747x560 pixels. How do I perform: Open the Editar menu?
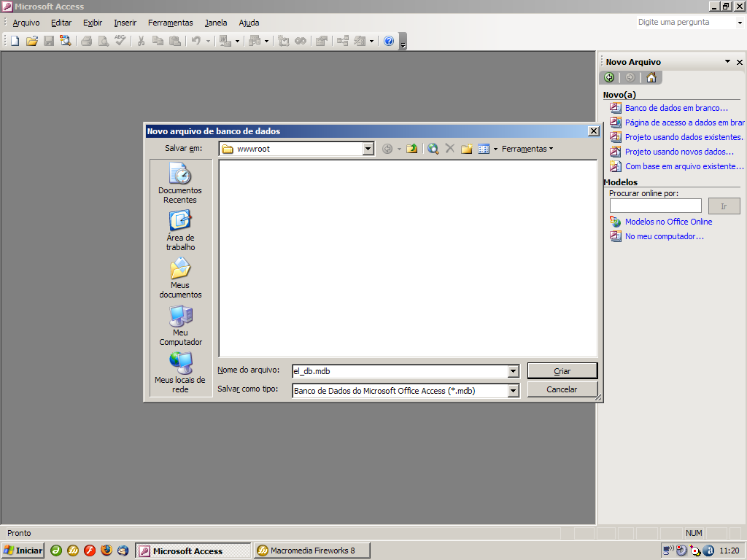click(61, 23)
